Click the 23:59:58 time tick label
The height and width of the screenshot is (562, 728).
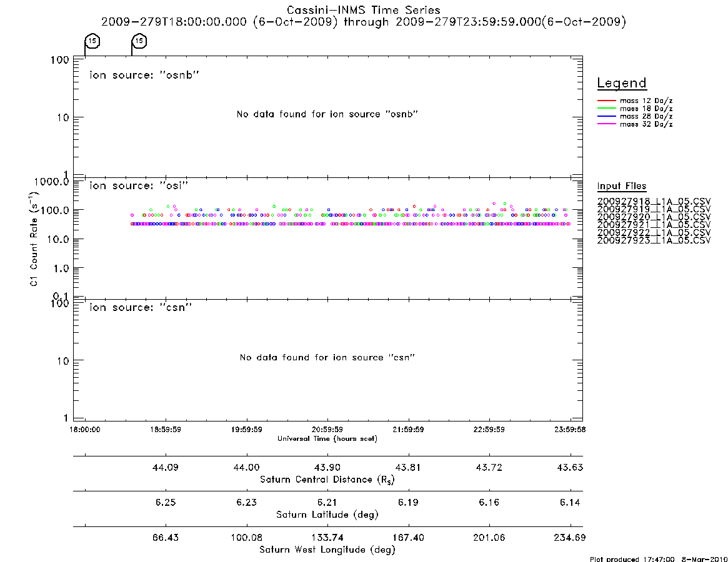(x=570, y=430)
